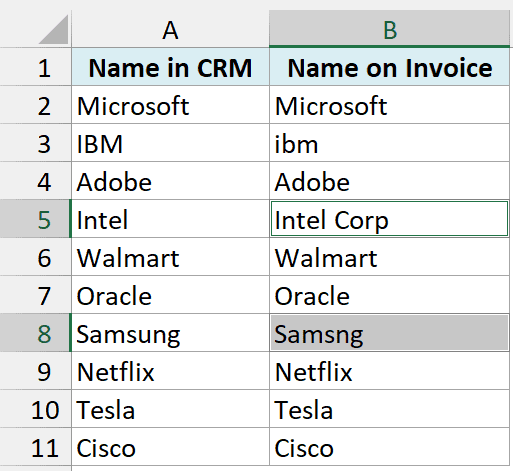Select column A header
The width and height of the screenshot is (513, 471).
point(170,30)
